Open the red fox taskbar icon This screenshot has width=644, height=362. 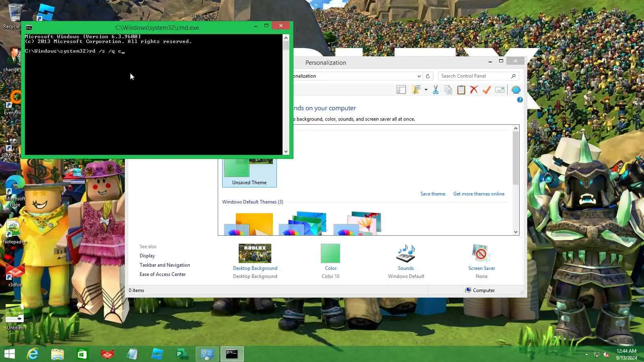click(107, 354)
